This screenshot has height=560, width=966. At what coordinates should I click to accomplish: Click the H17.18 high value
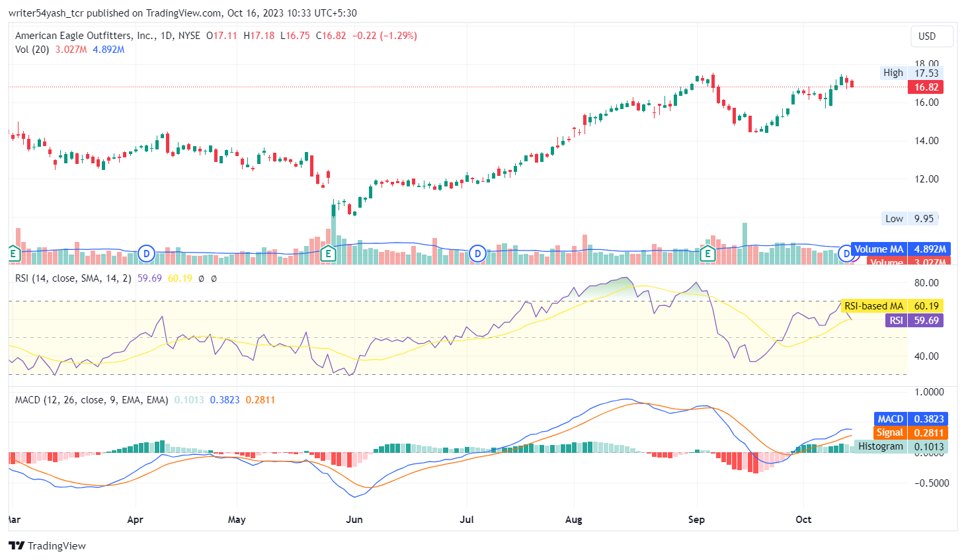pyautogui.click(x=259, y=36)
